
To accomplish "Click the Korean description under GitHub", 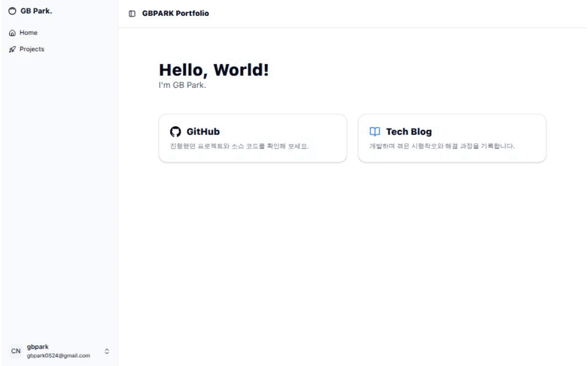I will click(239, 146).
